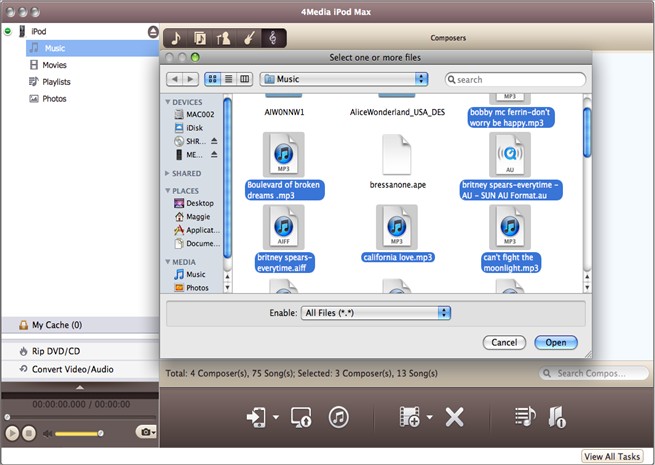Open Documents in Places

tap(197, 243)
